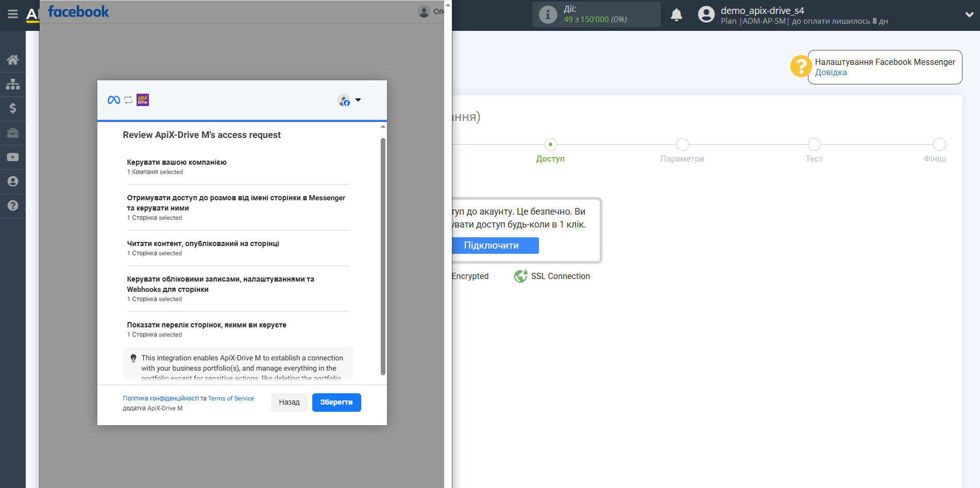
Task: Click the Назад button
Action: coord(289,403)
